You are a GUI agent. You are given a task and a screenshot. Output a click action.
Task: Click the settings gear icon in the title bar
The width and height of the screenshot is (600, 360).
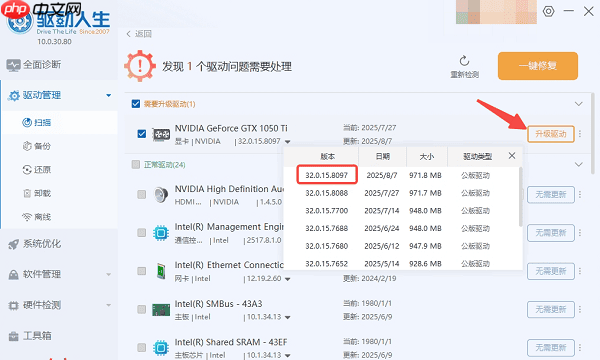coord(548,11)
